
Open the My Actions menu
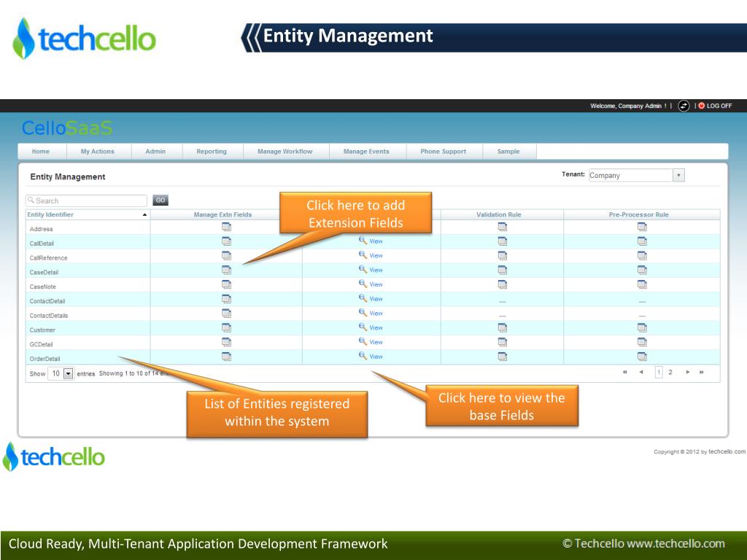click(97, 152)
